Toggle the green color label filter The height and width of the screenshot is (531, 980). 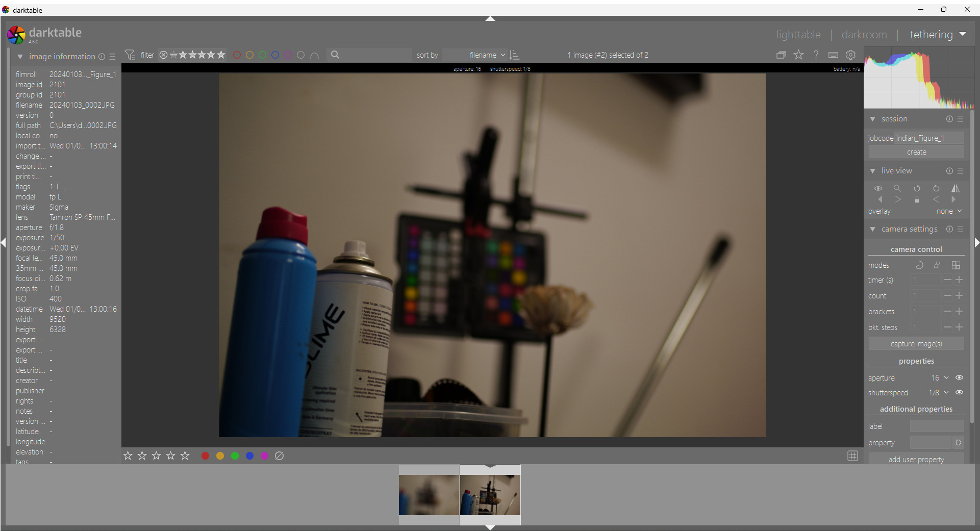(x=262, y=55)
